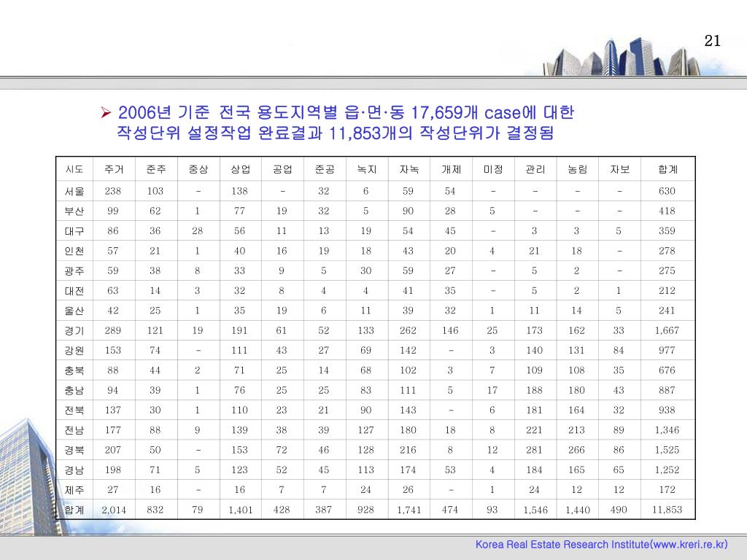The width and height of the screenshot is (747, 560).
Task: Select the 미정 column header
Action: (x=493, y=169)
